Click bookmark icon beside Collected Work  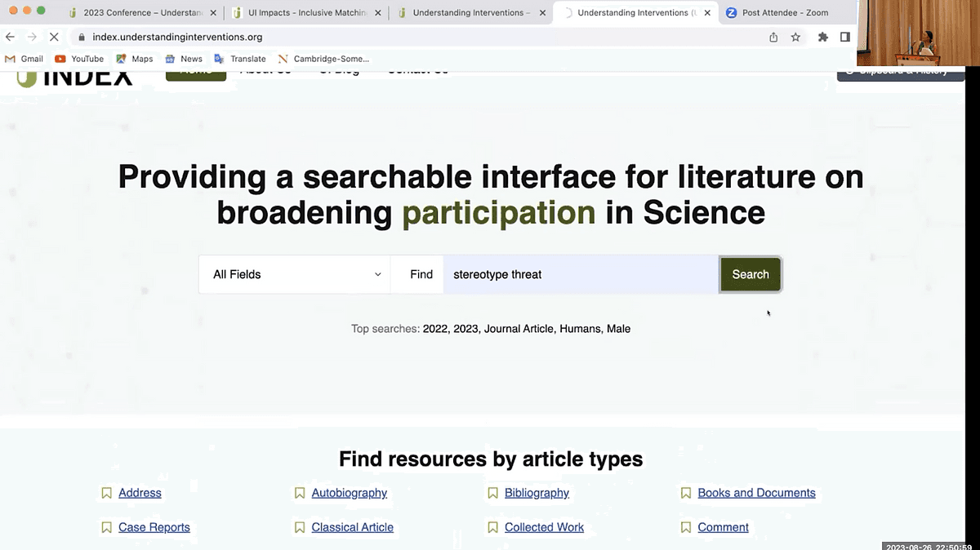[492, 527]
